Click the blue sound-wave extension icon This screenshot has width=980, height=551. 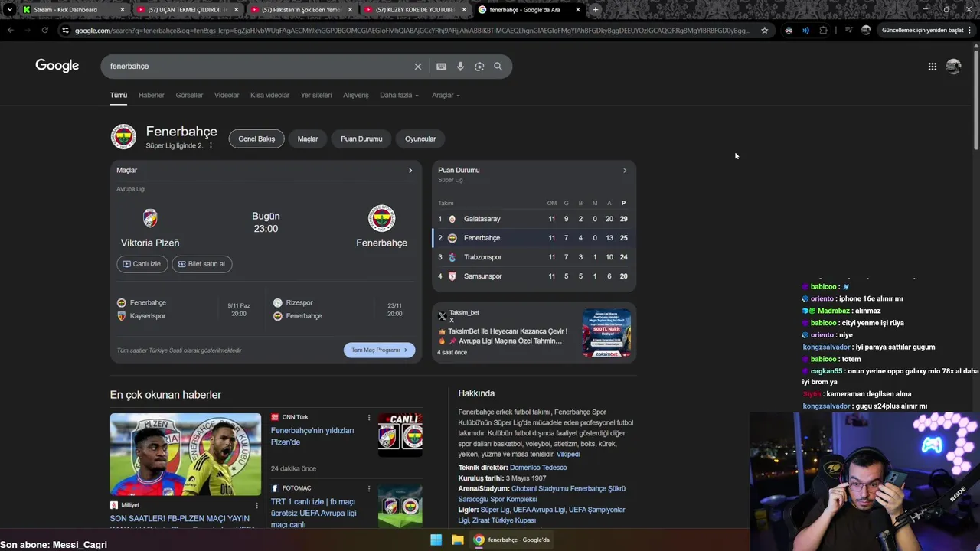pyautogui.click(x=805, y=31)
